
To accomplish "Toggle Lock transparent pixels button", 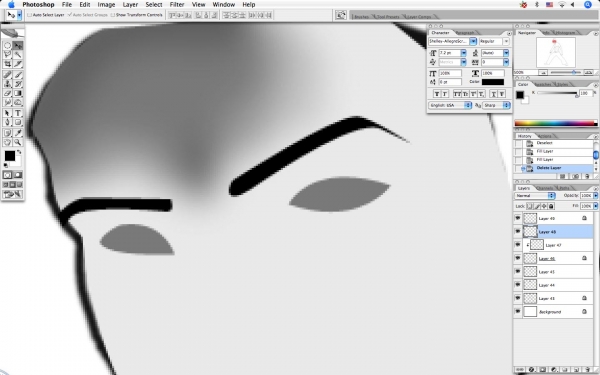I will [x=530, y=206].
